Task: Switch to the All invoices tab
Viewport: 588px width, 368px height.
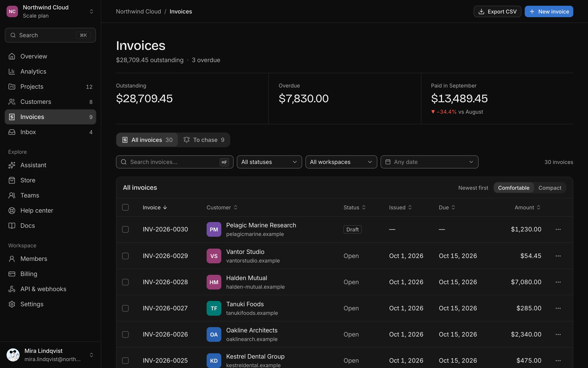Action: tap(147, 140)
